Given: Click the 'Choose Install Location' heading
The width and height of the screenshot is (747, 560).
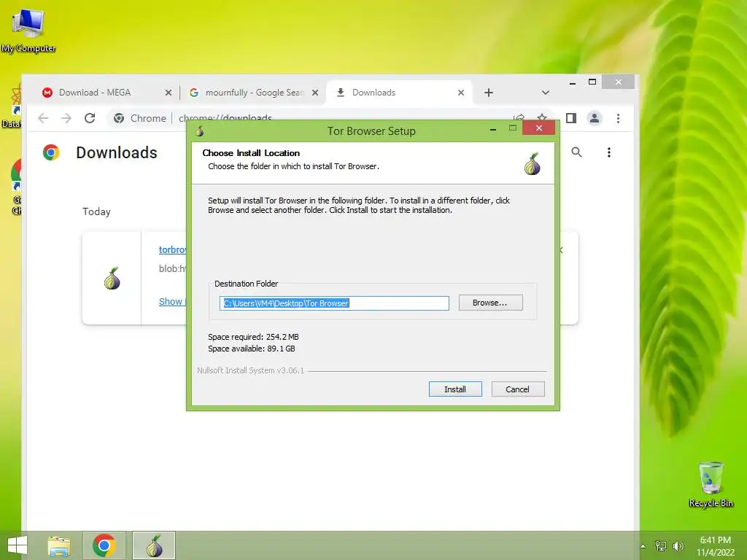Looking at the screenshot, I should [x=251, y=153].
